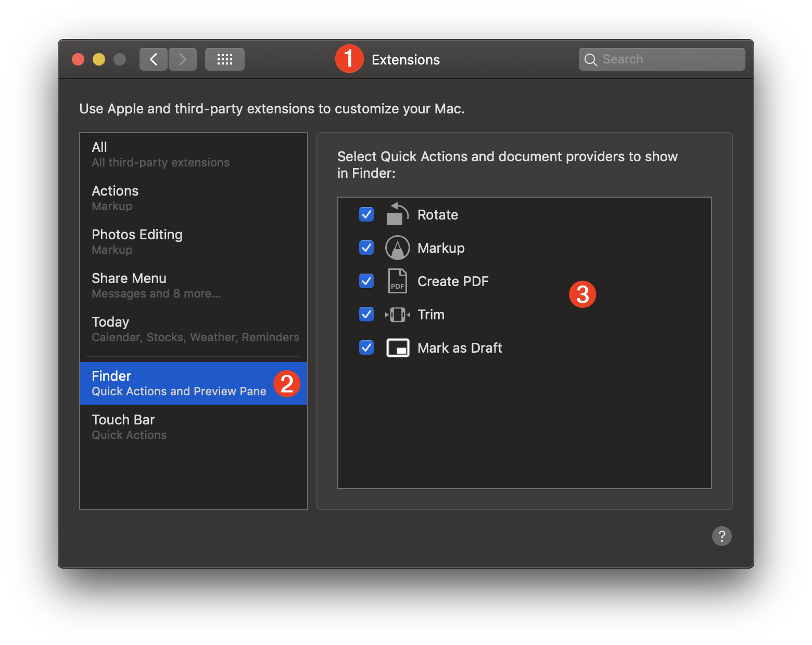Screen dimensions: 812x645
Task: Open the Actions category
Action: tap(194, 198)
